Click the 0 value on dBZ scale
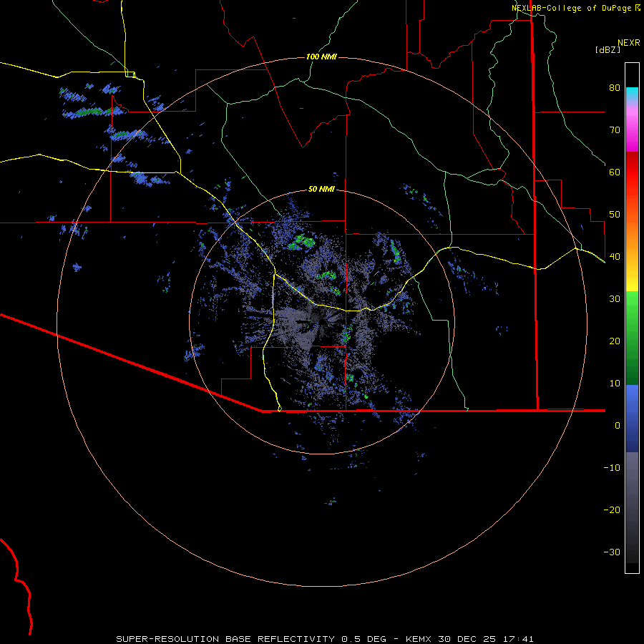 click(x=618, y=426)
